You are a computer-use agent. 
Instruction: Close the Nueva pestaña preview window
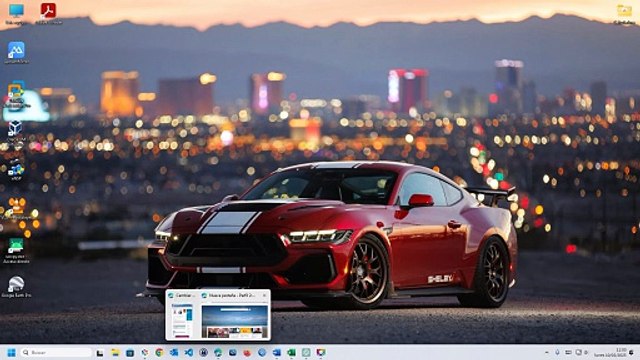264,295
